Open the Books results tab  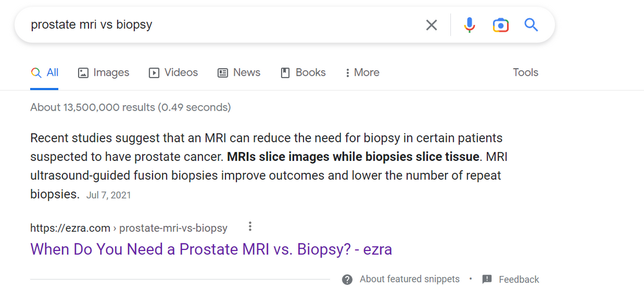(x=303, y=73)
